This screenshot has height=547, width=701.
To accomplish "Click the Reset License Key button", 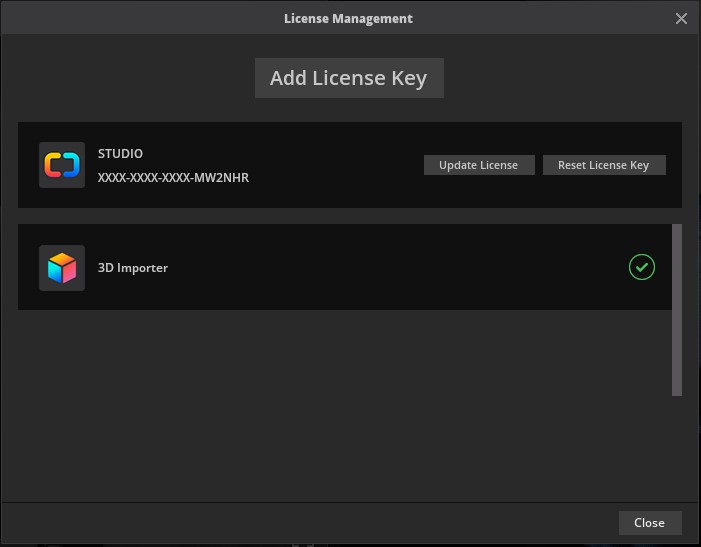I will (x=603, y=165).
